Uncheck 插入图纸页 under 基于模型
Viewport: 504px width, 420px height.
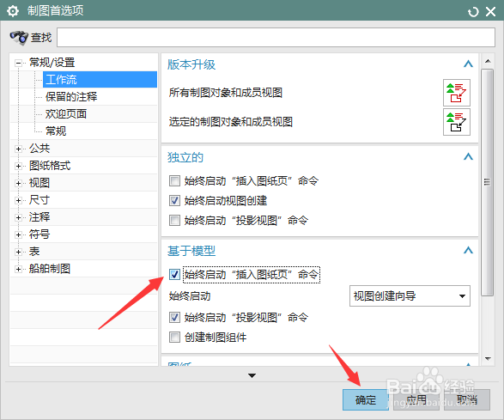174,275
